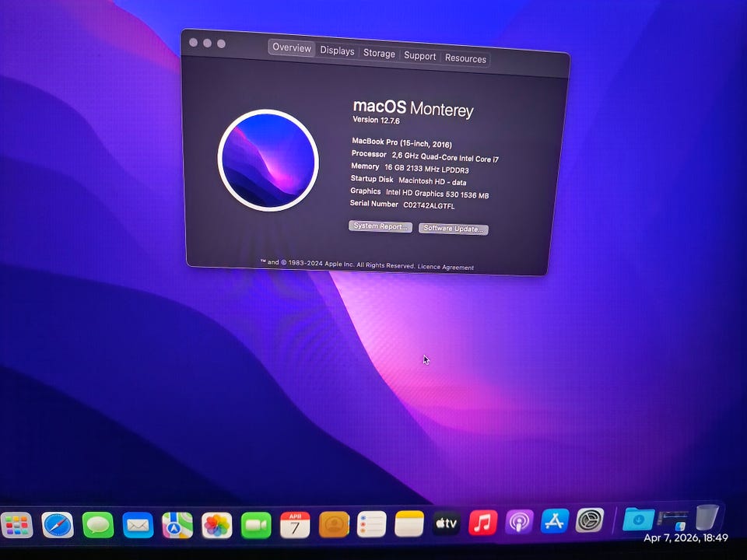This screenshot has width=747, height=560.
Task: Open the App Store icon
Action: [555, 520]
